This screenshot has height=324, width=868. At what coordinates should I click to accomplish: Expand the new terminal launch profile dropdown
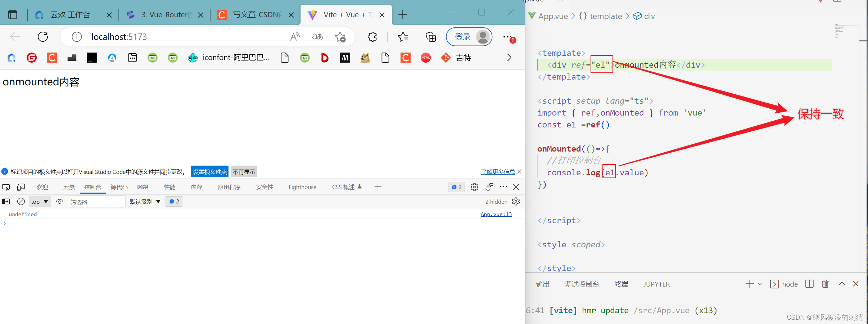[x=760, y=284]
